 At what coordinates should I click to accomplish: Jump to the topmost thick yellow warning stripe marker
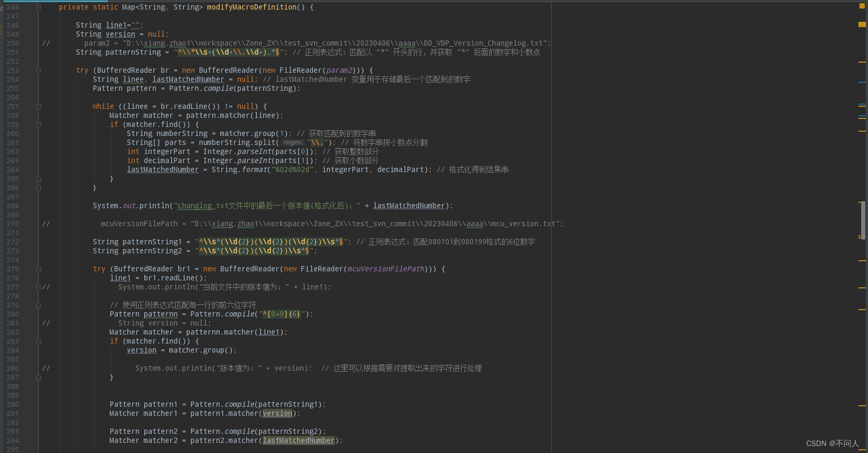[x=862, y=24]
